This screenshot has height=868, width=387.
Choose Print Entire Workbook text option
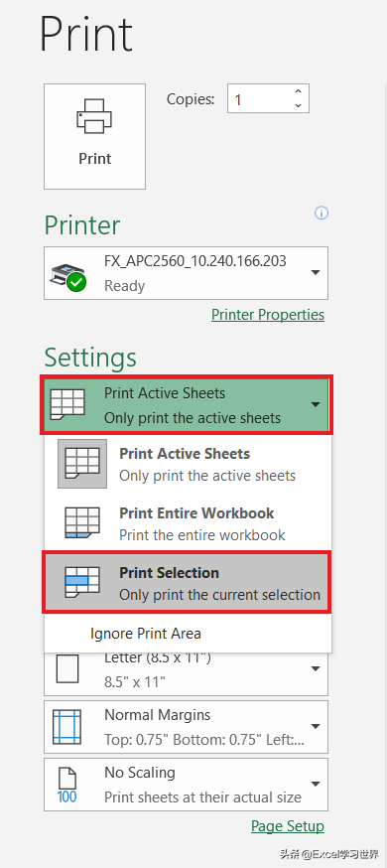click(x=196, y=512)
